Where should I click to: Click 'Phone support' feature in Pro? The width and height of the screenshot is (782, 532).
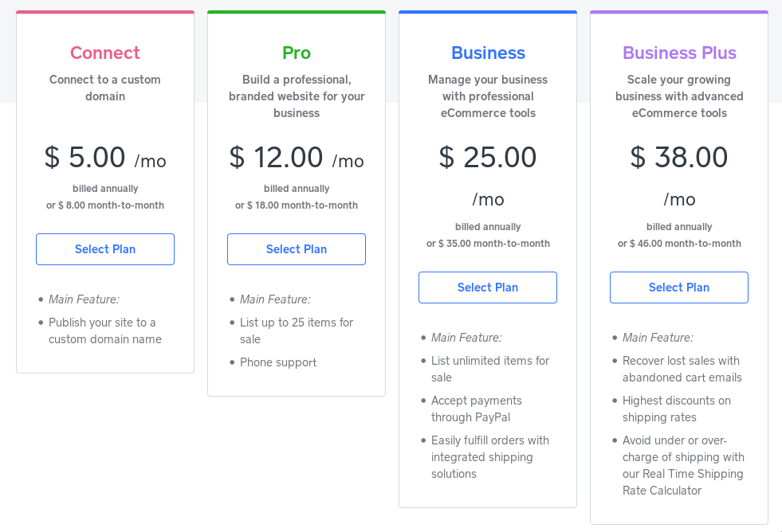(277, 362)
